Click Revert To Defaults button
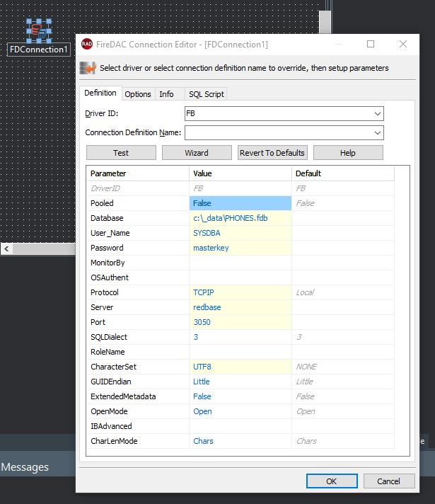Image resolution: width=435 pixels, height=504 pixels. pos(272,153)
